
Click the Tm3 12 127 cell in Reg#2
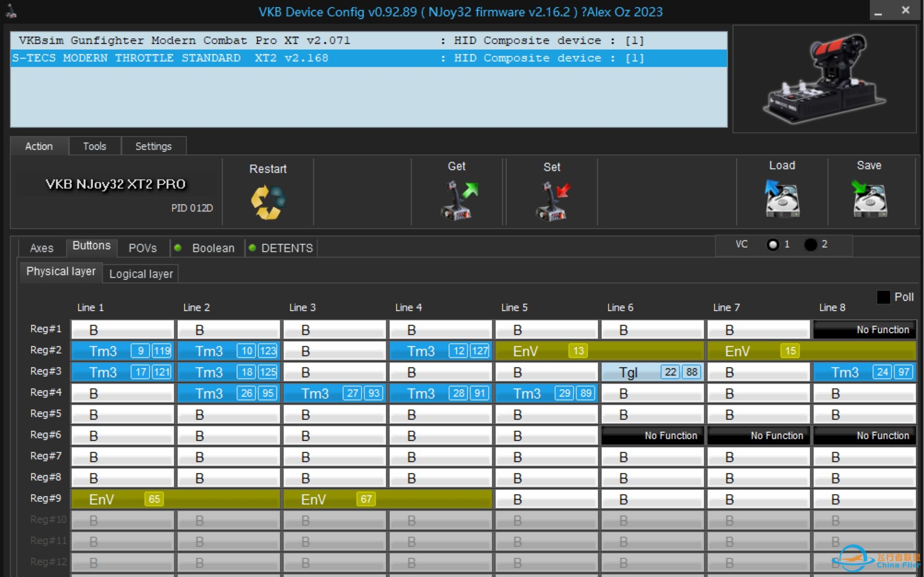pos(441,351)
